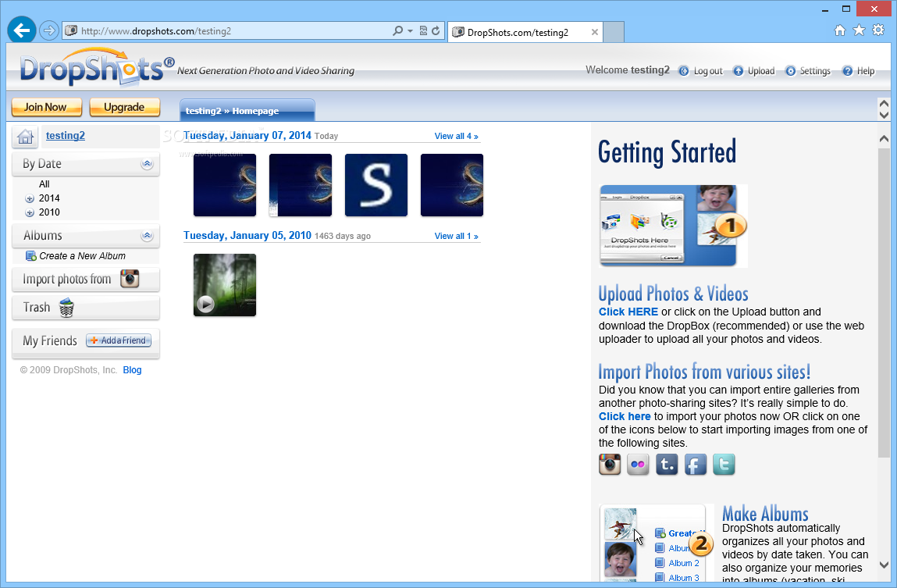The width and height of the screenshot is (897, 588).
Task: Click scroll up arrow of Getting Started panel
Action: [884, 138]
